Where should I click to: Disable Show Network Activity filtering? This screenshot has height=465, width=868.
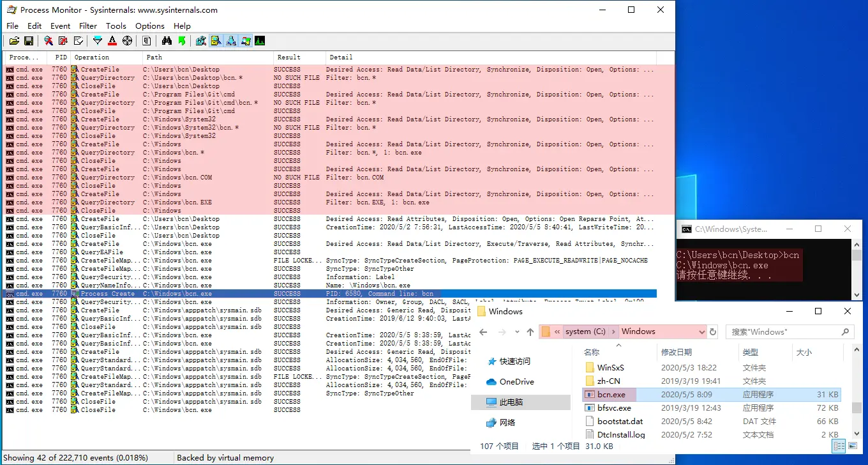[x=231, y=40]
